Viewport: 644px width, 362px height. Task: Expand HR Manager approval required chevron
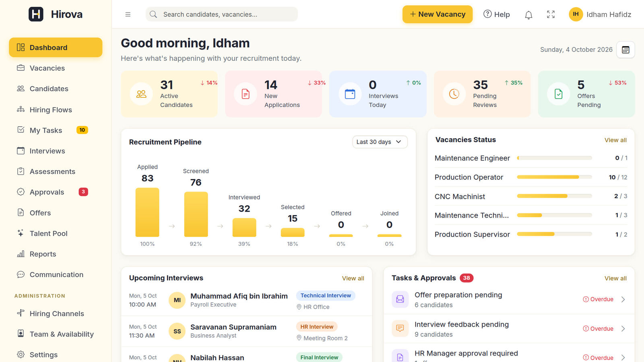click(623, 358)
